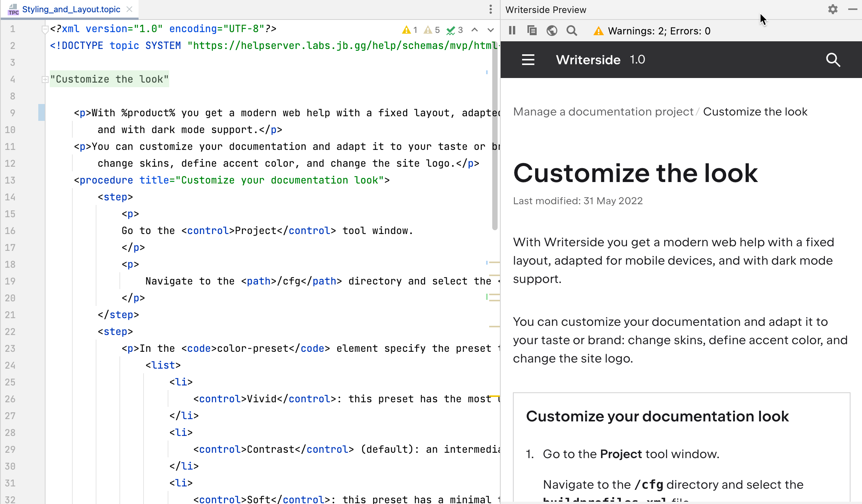Image resolution: width=862 pixels, height=504 pixels.
Task: Click the hamburger menu icon in preview
Action: click(528, 59)
